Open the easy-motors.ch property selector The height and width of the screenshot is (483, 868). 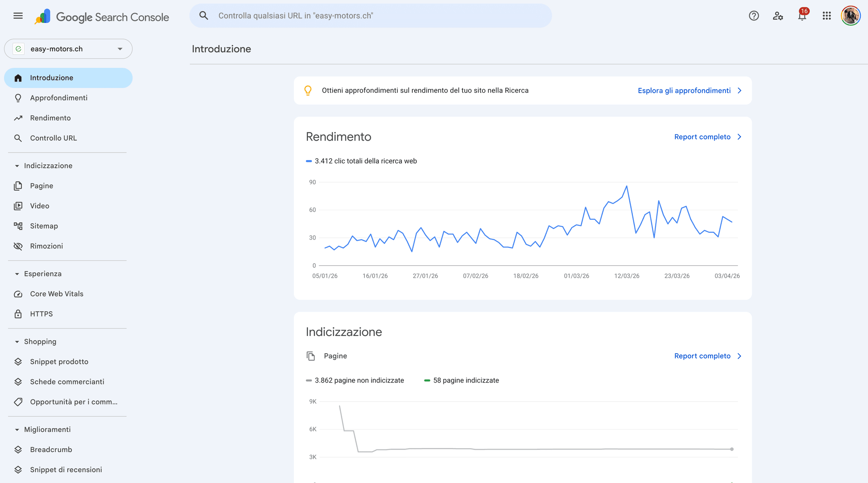point(68,49)
